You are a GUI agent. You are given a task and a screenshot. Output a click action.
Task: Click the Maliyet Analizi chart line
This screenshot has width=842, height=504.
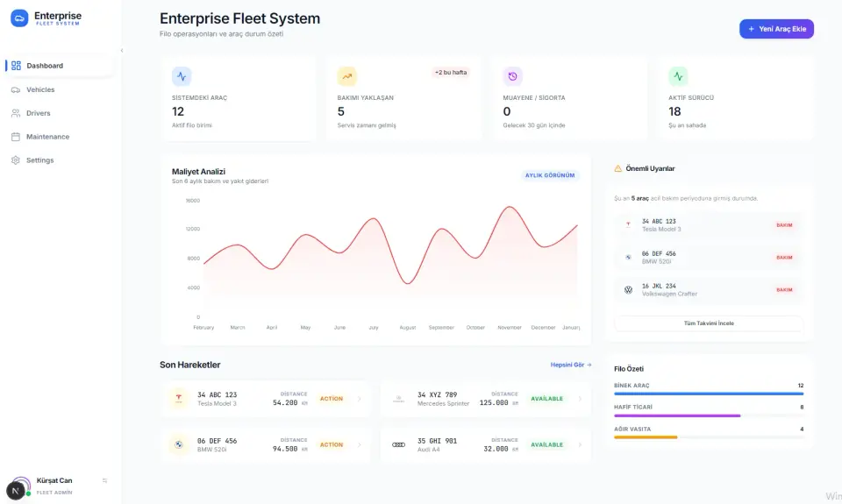click(x=390, y=245)
